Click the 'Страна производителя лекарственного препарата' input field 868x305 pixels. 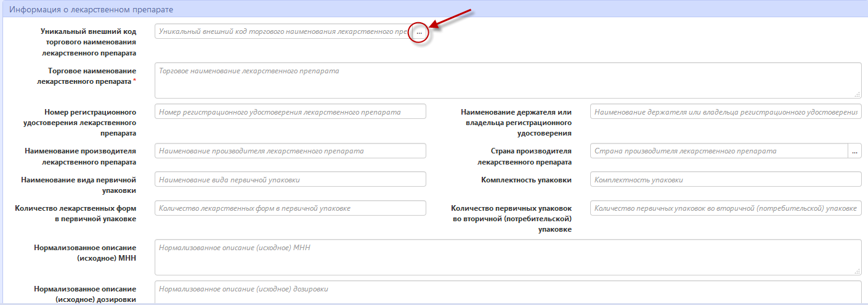(x=719, y=151)
